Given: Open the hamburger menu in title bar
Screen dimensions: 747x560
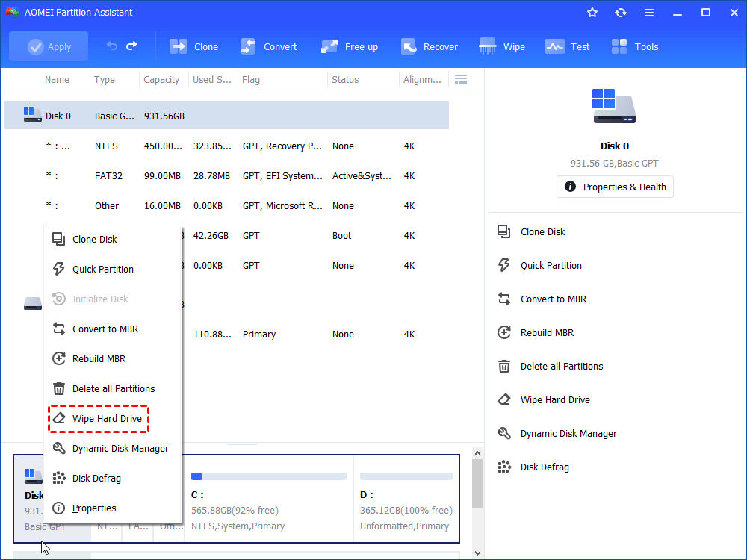Looking at the screenshot, I should (x=649, y=13).
